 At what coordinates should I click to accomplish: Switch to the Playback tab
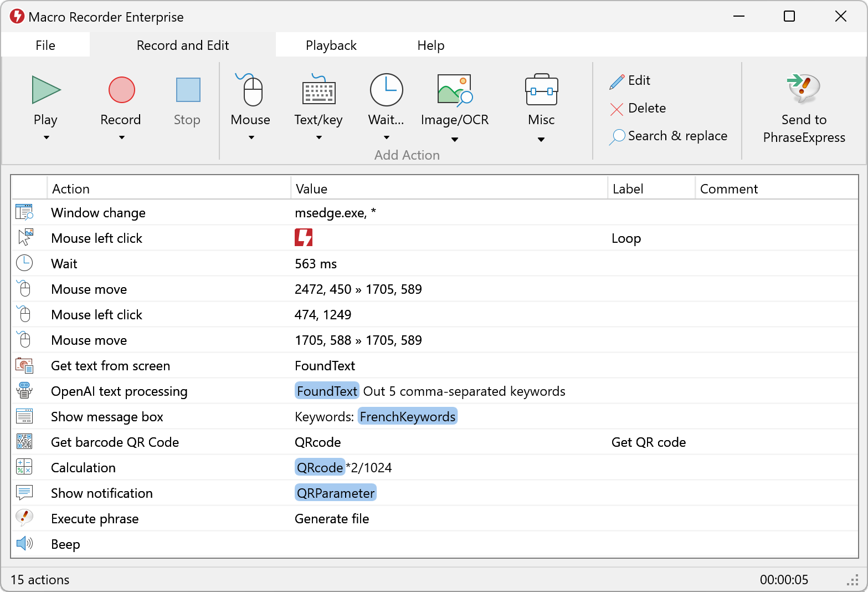pyautogui.click(x=331, y=45)
